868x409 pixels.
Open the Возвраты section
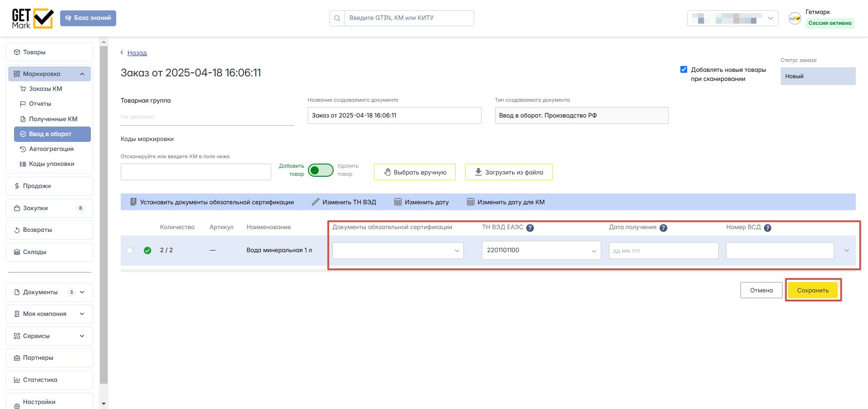[x=49, y=230]
